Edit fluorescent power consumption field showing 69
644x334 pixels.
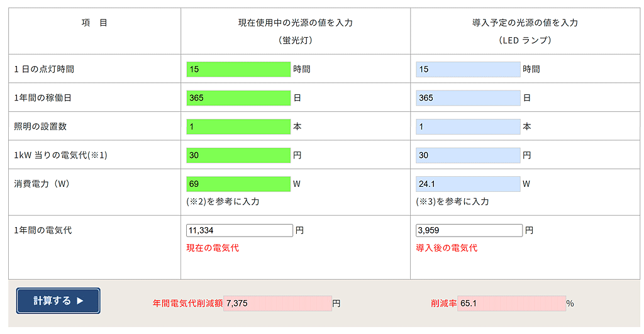coord(238,184)
